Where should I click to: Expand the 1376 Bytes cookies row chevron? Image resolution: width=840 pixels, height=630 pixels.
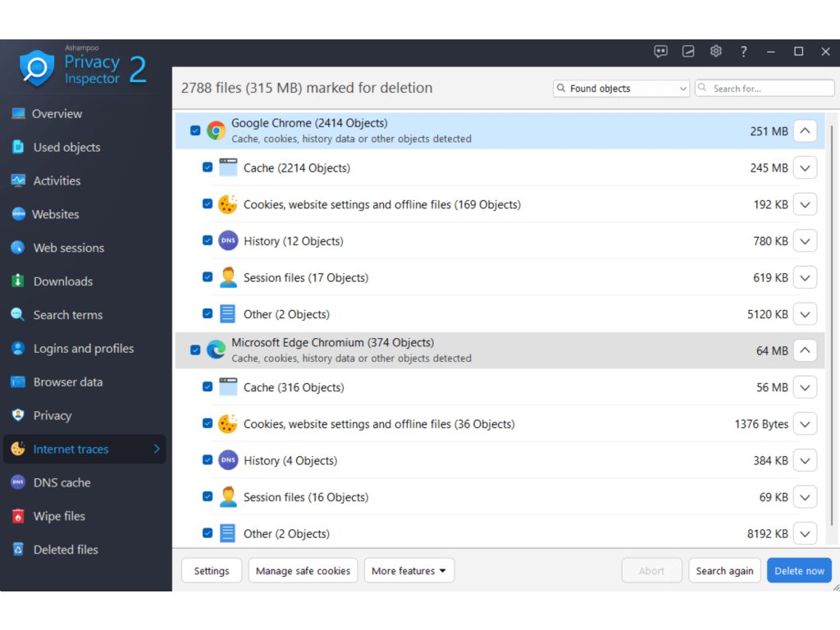[805, 424]
